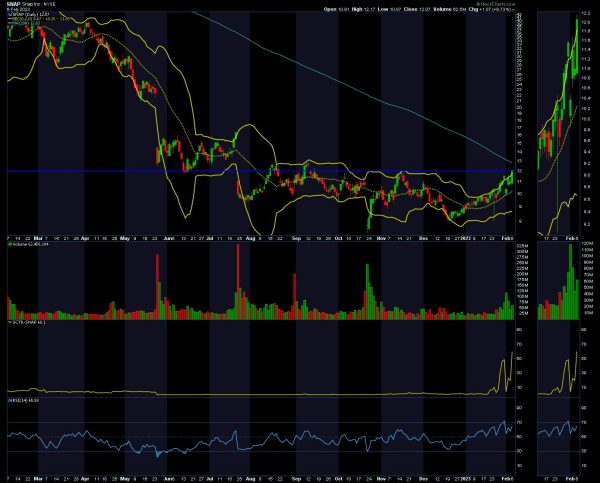Click the Nov label on bottom RSI axis
600x483 pixels.
381,479
